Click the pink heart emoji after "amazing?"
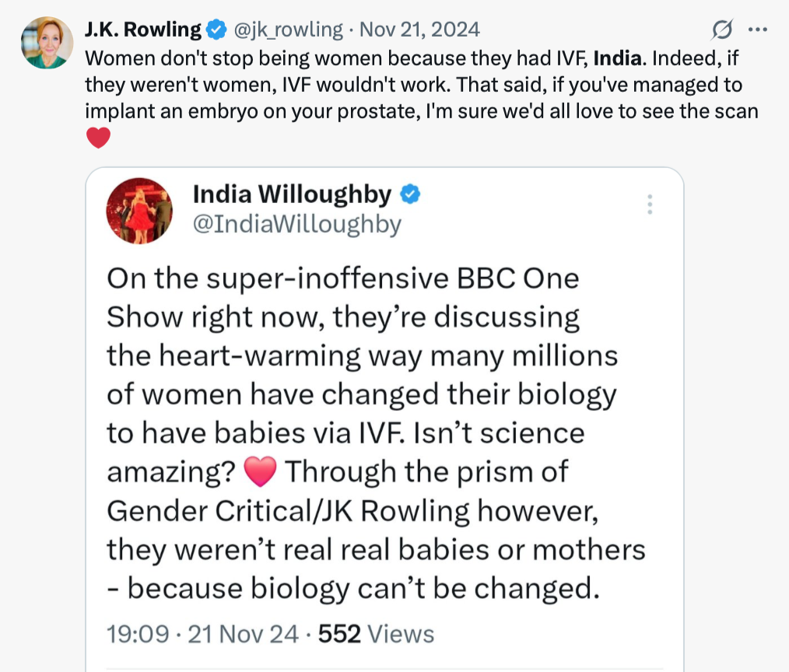Image resolution: width=789 pixels, height=672 pixels. (x=260, y=471)
